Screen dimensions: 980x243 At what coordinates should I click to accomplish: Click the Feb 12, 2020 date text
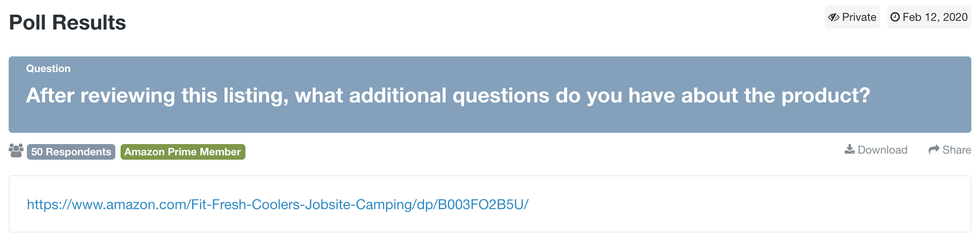(935, 17)
